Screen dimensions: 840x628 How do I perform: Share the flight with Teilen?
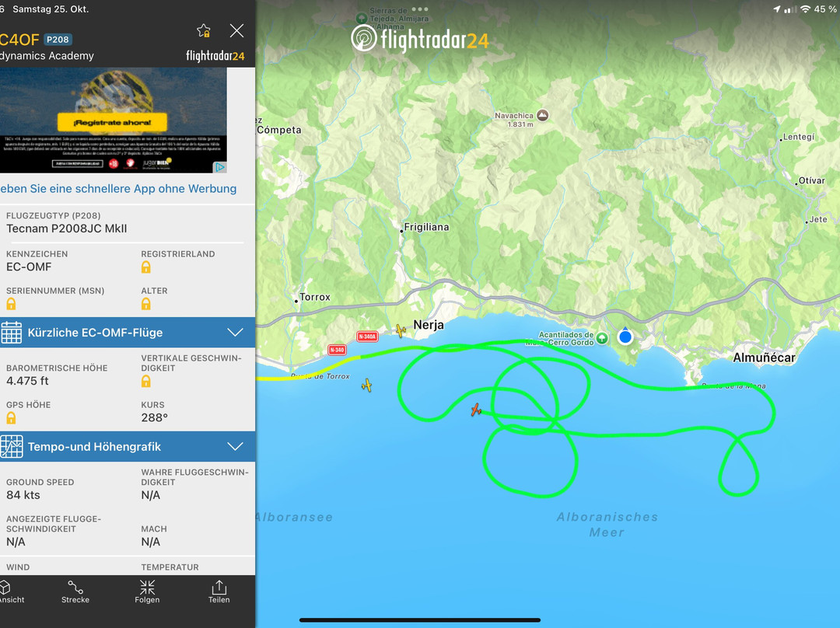[x=219, y=591]
